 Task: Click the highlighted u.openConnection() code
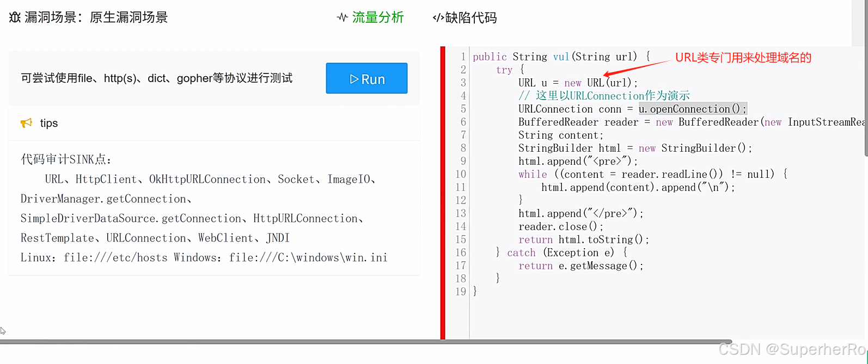pos(693,109)
